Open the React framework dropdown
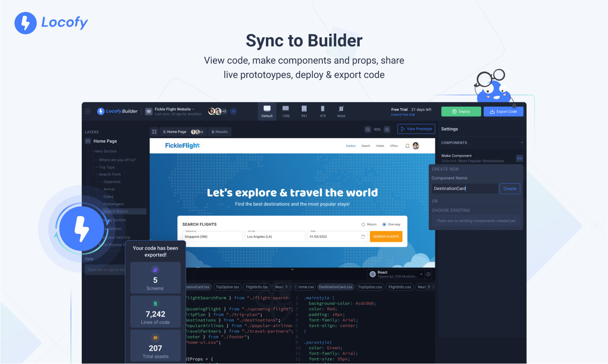 point(396,274)
